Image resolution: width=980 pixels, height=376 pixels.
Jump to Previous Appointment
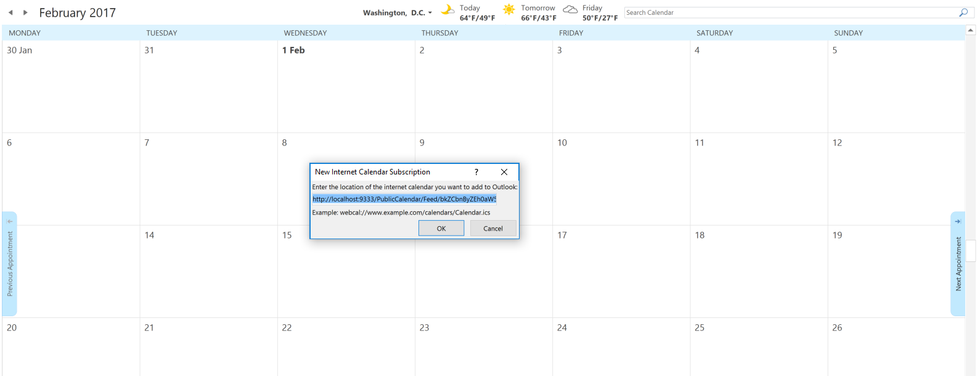pos(10,264)
